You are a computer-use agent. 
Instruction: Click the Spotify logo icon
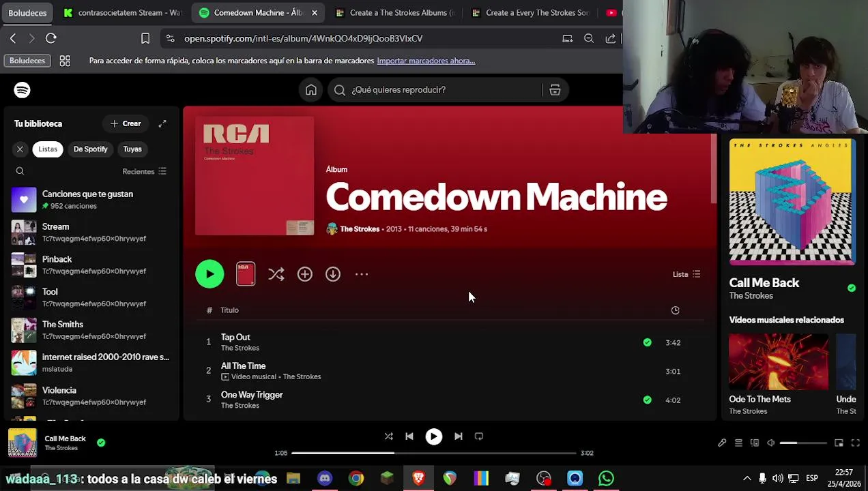click(22, 90)
